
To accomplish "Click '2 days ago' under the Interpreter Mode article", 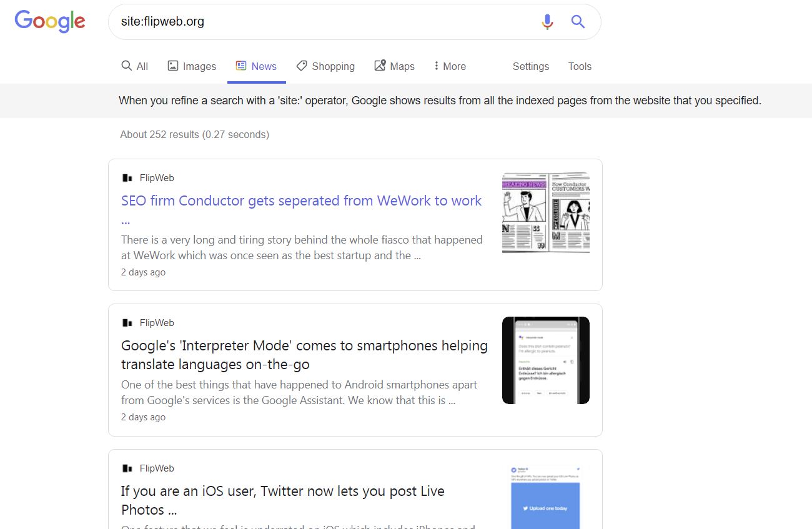I will point(143,417).
